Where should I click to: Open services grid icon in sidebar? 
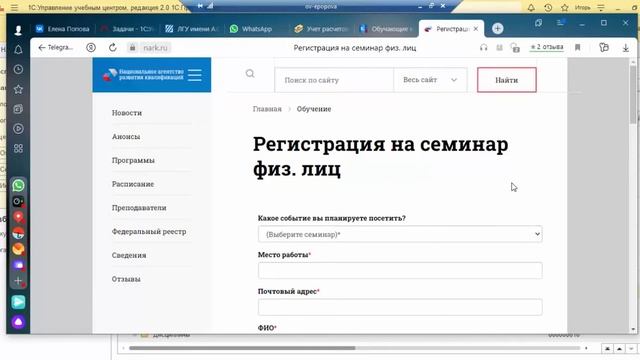point(18,148)
